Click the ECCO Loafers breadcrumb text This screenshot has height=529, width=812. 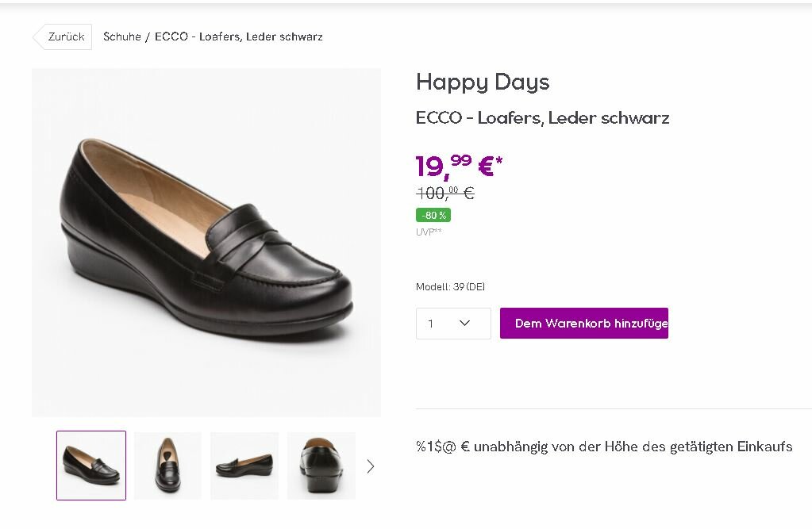239,37
